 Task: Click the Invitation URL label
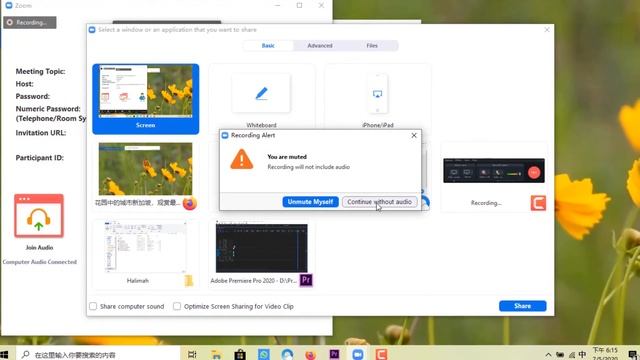point(40,133)
